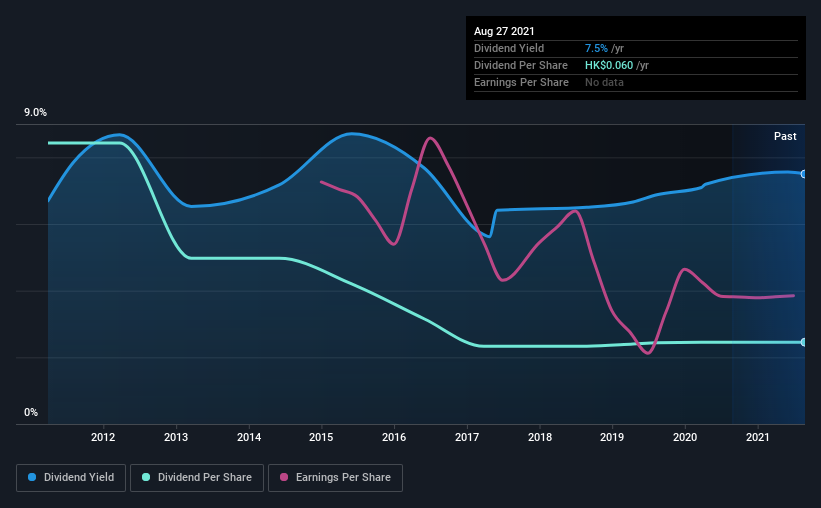The image size is (821, 508).
Task: Click the Earnings Per Share No data row
Action: pyautogui.click(x=636, y=82)
